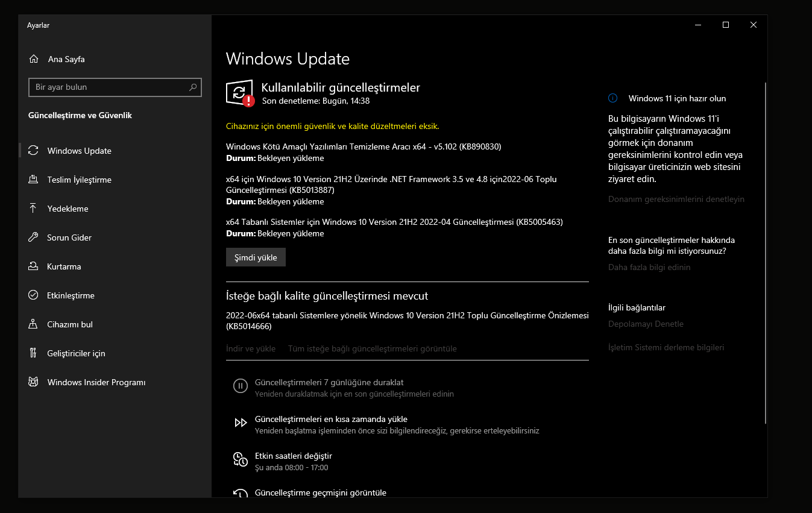This screenshot has height=513, width=812.
Task: Select the KB5005463 2022-04 update entry
Action: 394,222
